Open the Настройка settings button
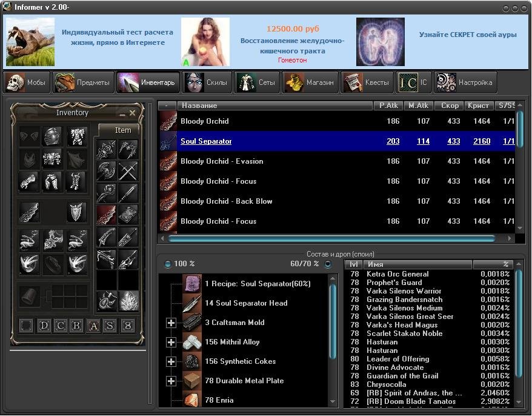 (465, 82)
